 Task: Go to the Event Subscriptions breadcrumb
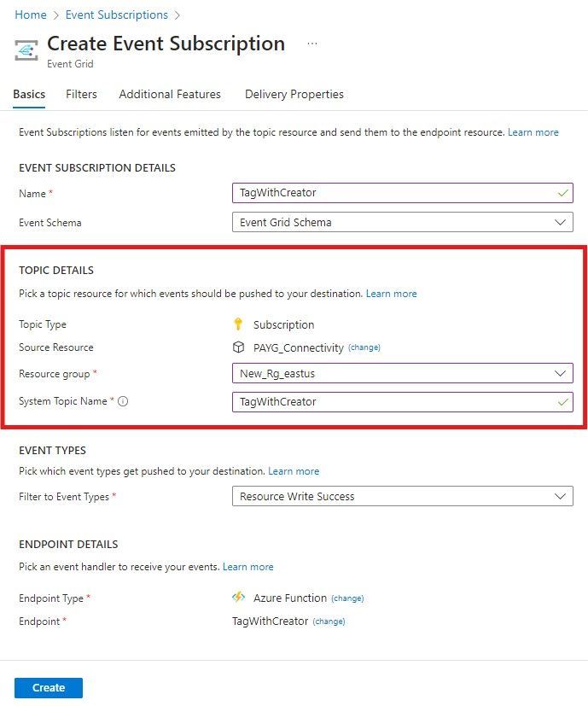117,15
